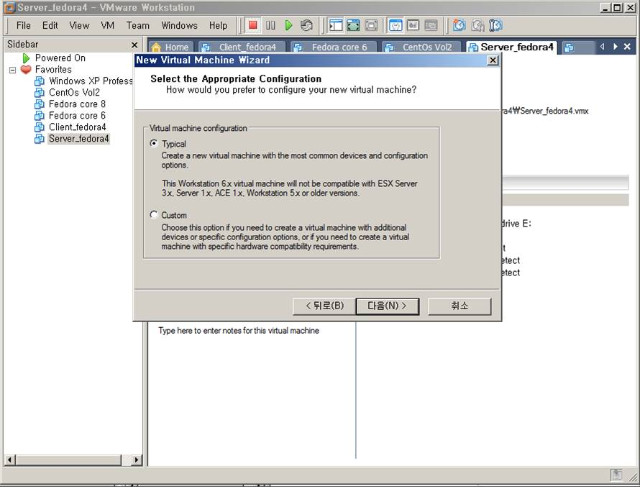Click the Console view toolbar icon
The image size is (640, 487).
pyautogui.click(x=431, y=25)
